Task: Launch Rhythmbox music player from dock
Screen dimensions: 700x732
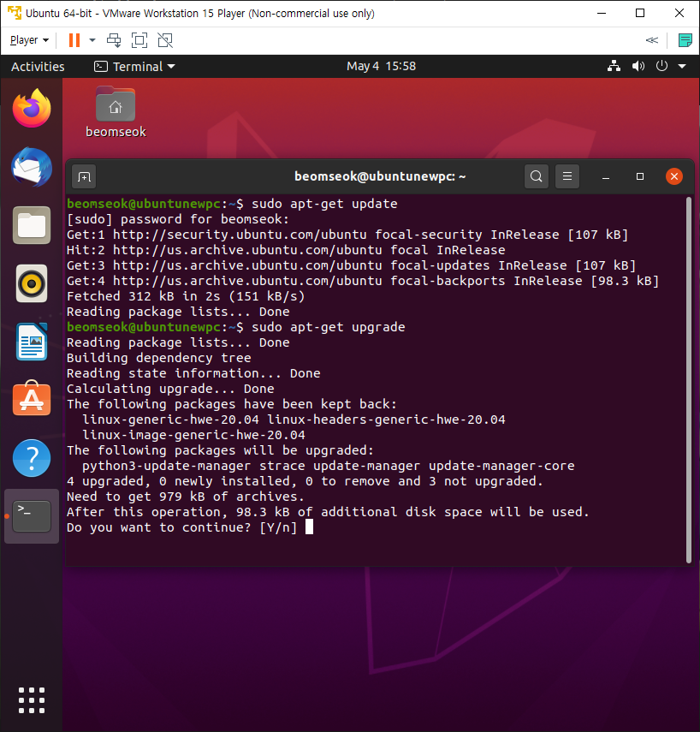Action: click(x=32, y=283)
